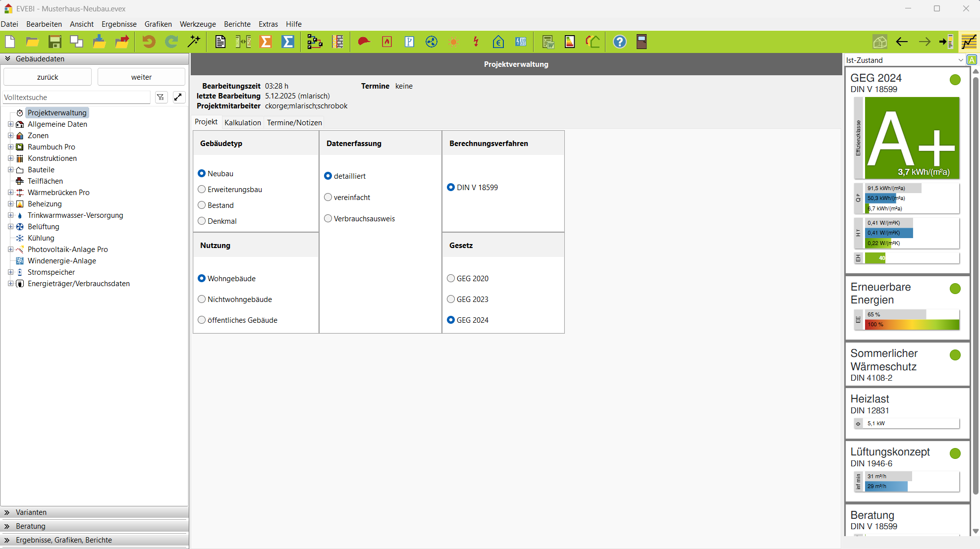Click the orange sigma calculation icon
Screen dimensions: 980x549
tap(266, 42)
